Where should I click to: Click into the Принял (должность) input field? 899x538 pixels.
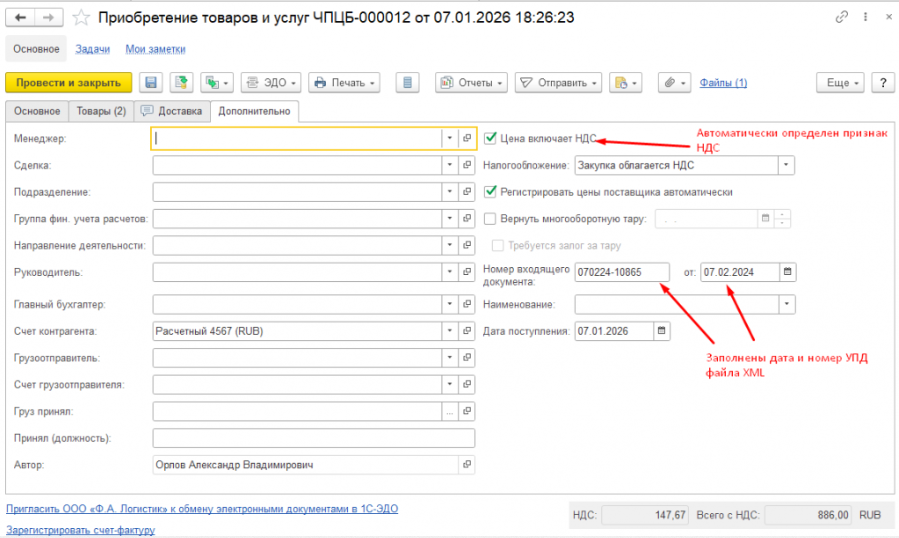[314, 438]
